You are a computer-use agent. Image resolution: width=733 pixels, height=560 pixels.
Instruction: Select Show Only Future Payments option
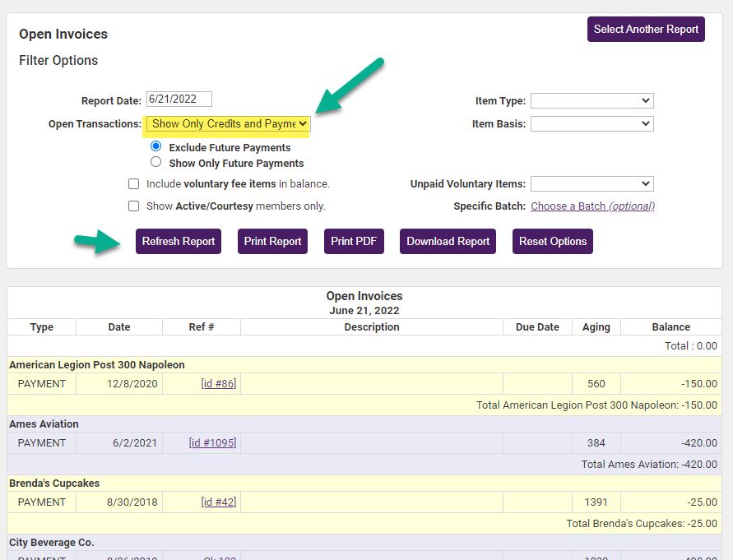point(156,162)
